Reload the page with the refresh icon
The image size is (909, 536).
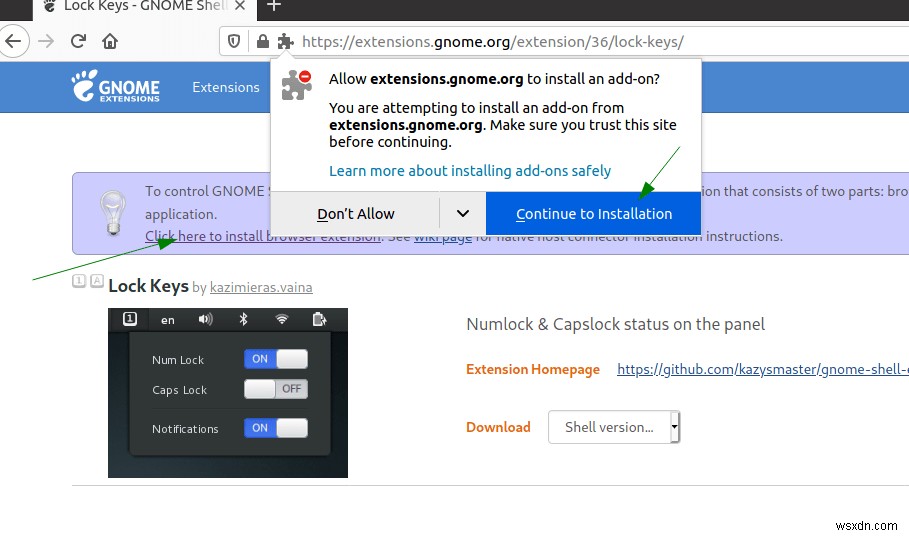pos(78,41)
